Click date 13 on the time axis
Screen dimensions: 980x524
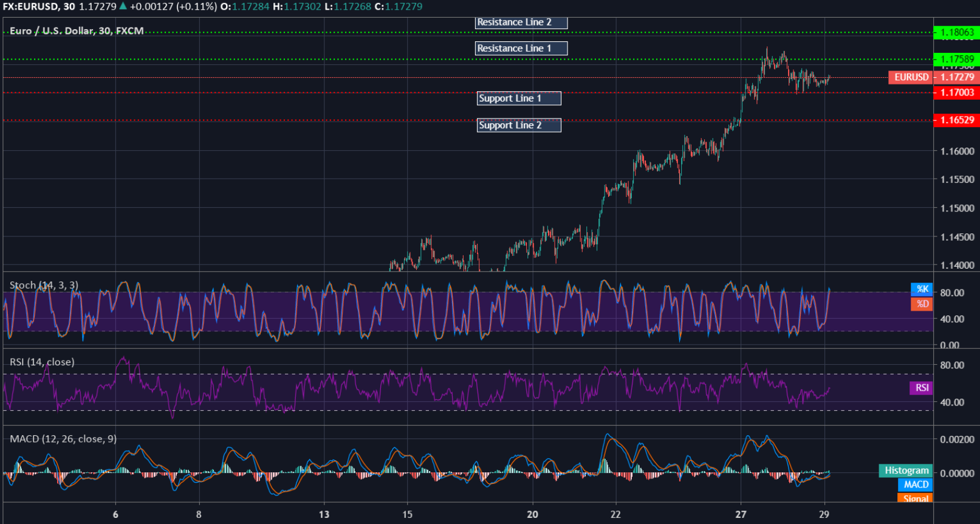pos(324,514)
